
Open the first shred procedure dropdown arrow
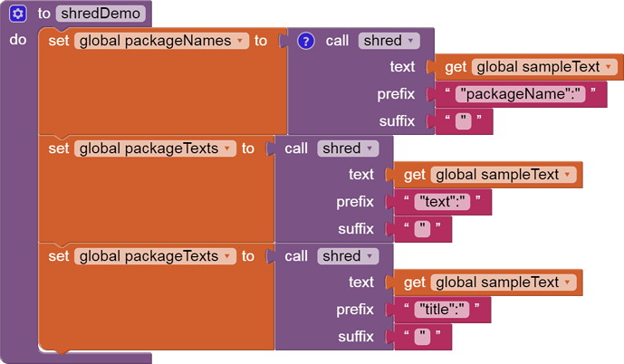[x=410, y=41]
